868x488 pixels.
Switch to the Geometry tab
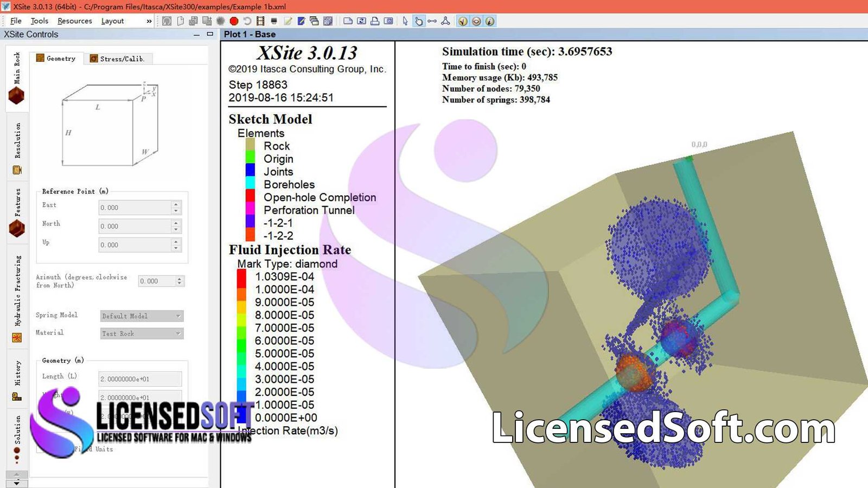[x=56, y=58]
